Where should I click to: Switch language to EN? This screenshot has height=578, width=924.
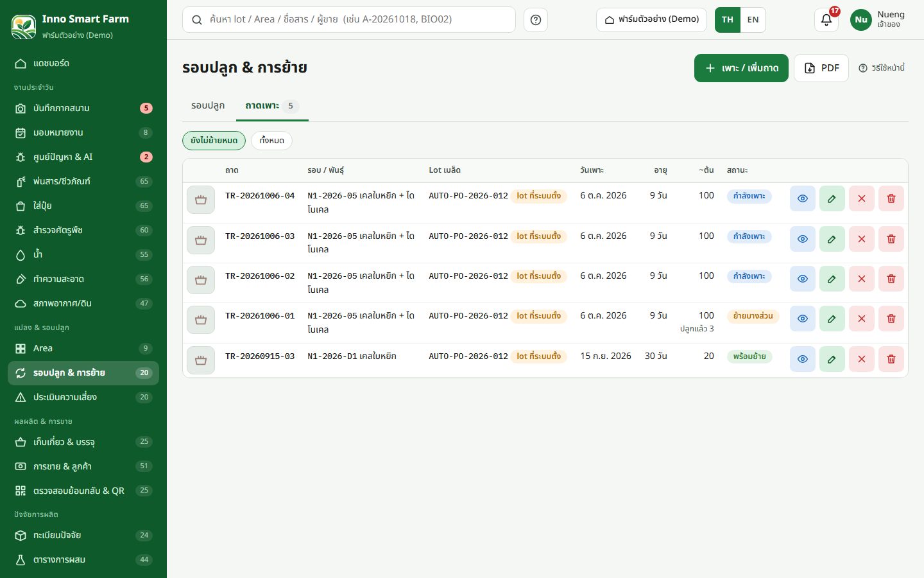click(753, 20)
